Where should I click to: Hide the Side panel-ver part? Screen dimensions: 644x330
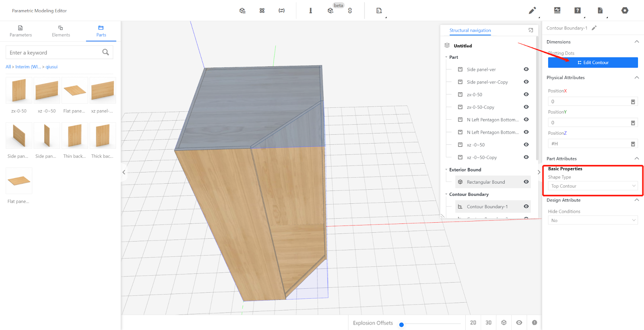pyautogui.click(x=526, y=69)
